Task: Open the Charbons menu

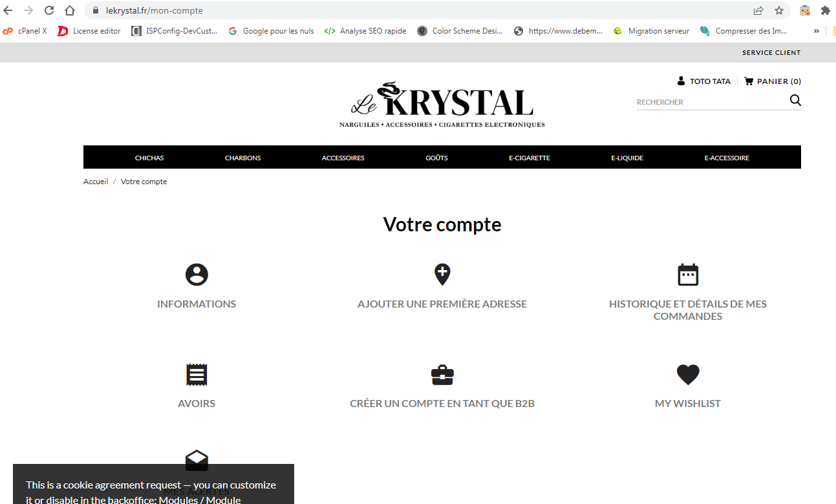Action: coord(243,158)
